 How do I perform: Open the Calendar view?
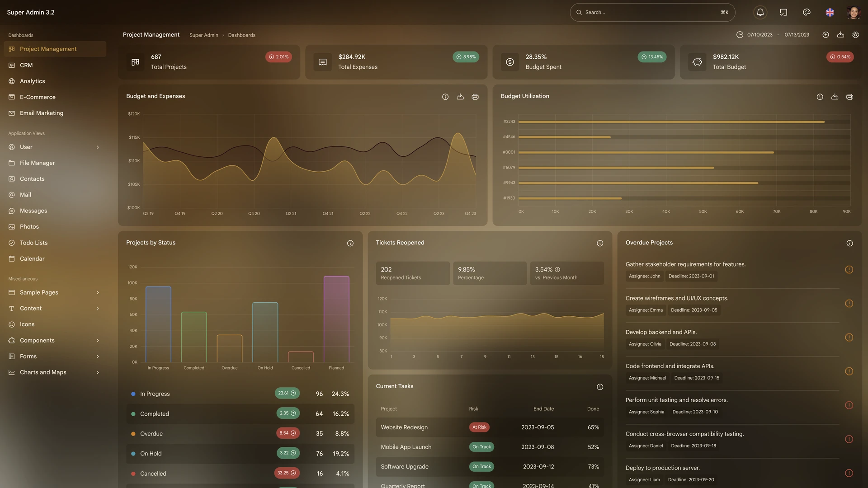(55, 258)
